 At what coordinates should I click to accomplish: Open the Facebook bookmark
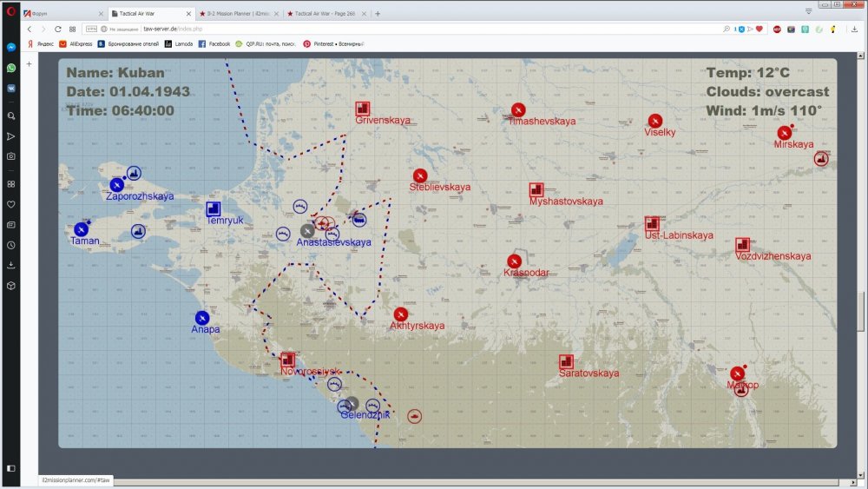tap(214, 43)
